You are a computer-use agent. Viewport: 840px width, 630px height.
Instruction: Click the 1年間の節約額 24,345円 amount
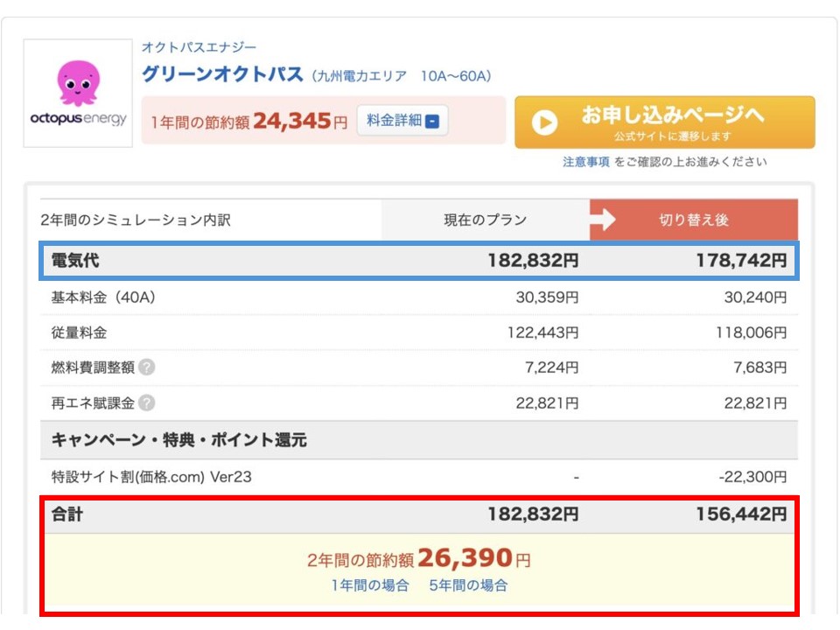pos(249,121)
